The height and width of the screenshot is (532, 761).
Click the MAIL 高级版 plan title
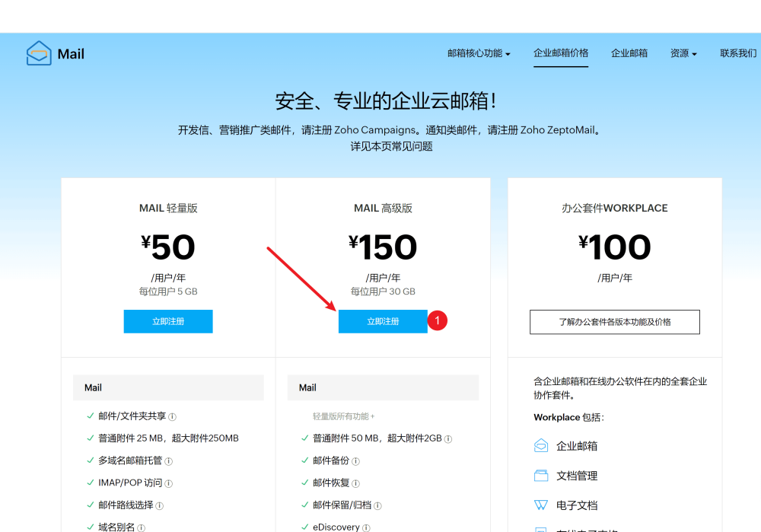pos(383,209)
